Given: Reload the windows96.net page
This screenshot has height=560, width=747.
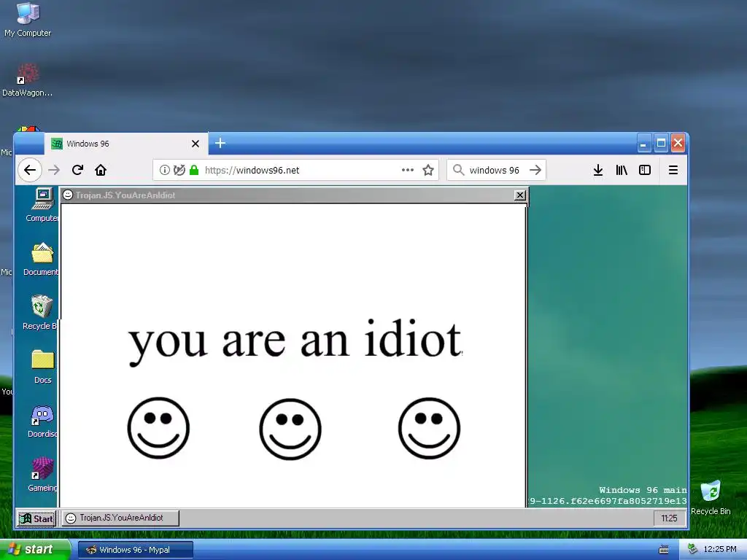Looking at the screenshot, I should coord(77,170).
